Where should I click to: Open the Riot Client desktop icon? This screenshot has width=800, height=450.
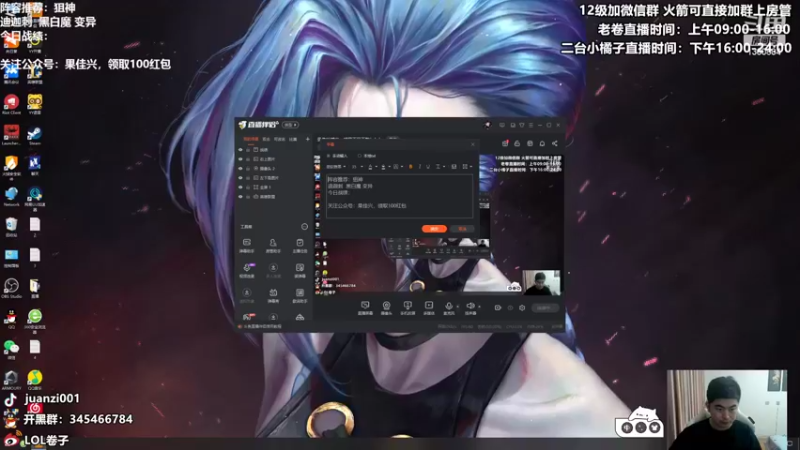point(11,103)
